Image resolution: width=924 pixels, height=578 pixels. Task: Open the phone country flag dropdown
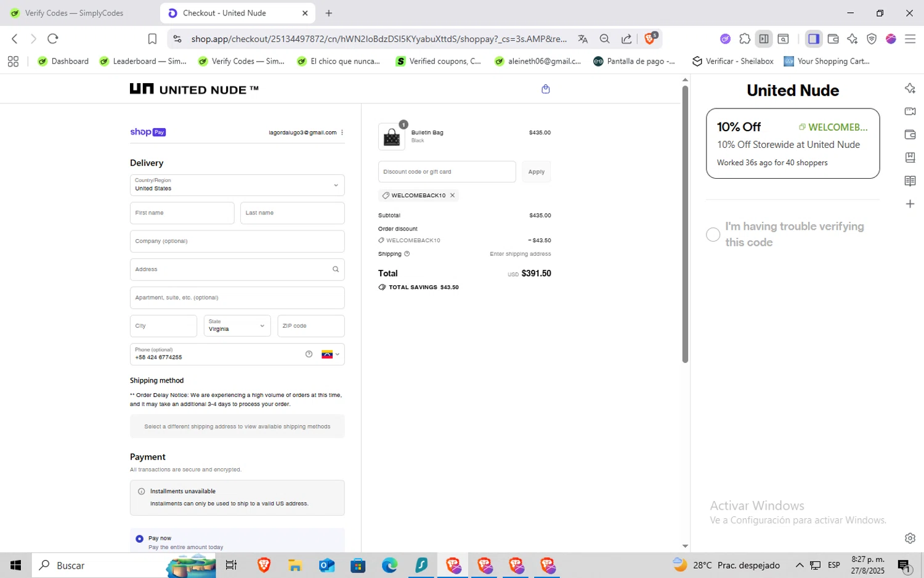click(x=330, y=354)
